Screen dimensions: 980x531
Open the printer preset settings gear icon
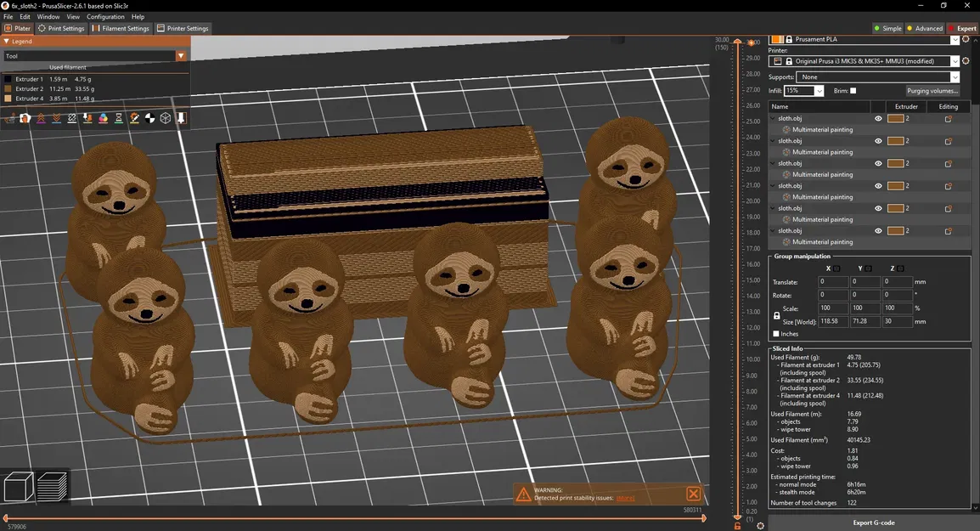[966, 61]
